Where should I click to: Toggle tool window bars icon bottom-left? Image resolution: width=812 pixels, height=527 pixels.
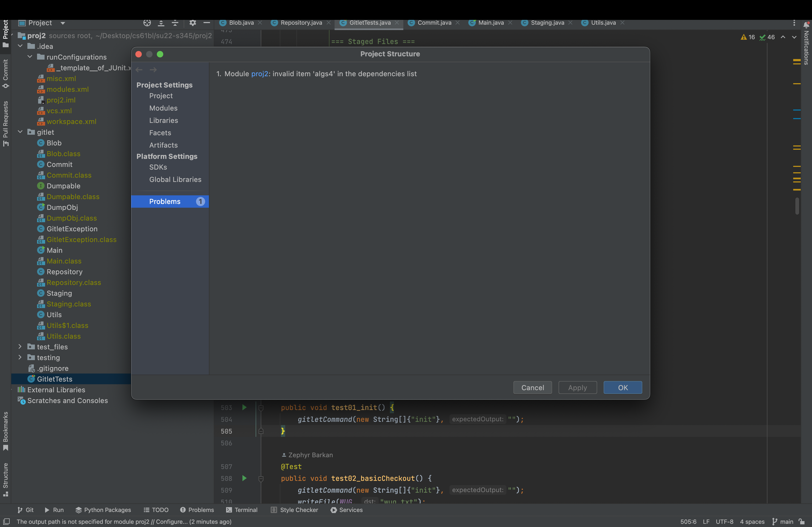[6, 522]
